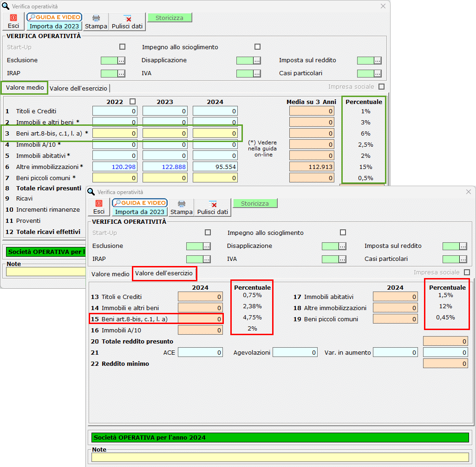
Task: Open the Casi particolari picker in the front window
Action: click(463, 259)
